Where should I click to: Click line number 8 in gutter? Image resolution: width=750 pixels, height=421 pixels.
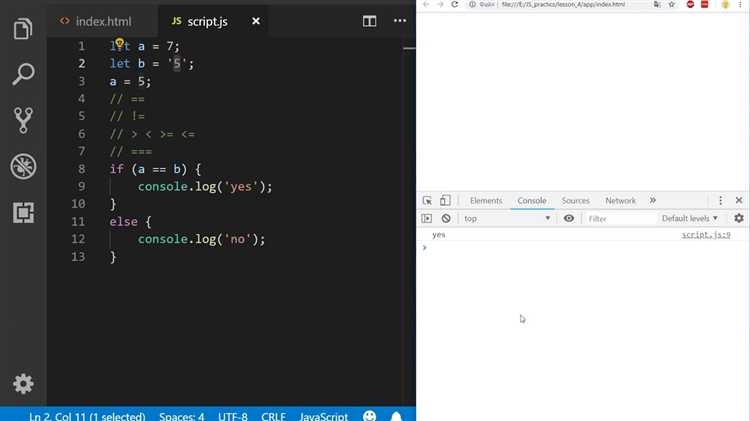tap(81, 169)
